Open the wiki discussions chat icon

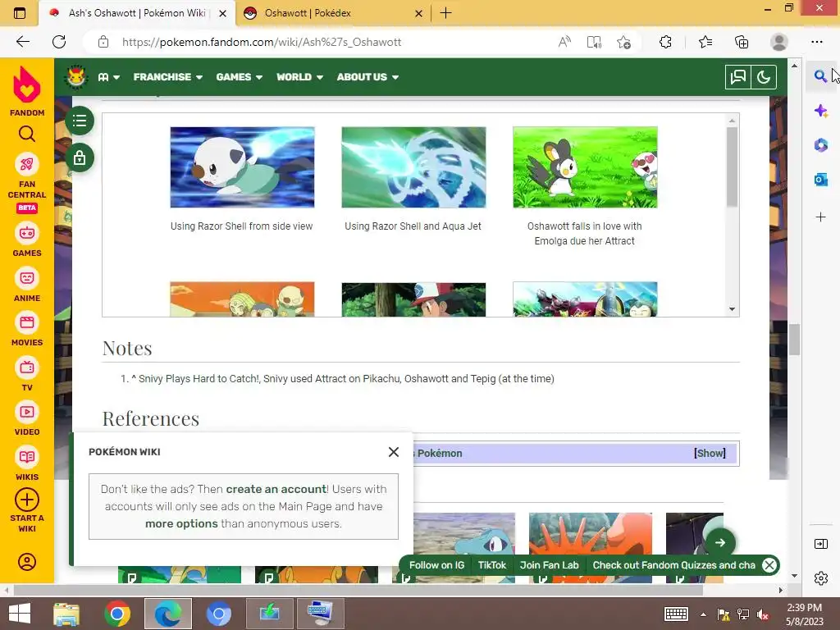(737, 77)
